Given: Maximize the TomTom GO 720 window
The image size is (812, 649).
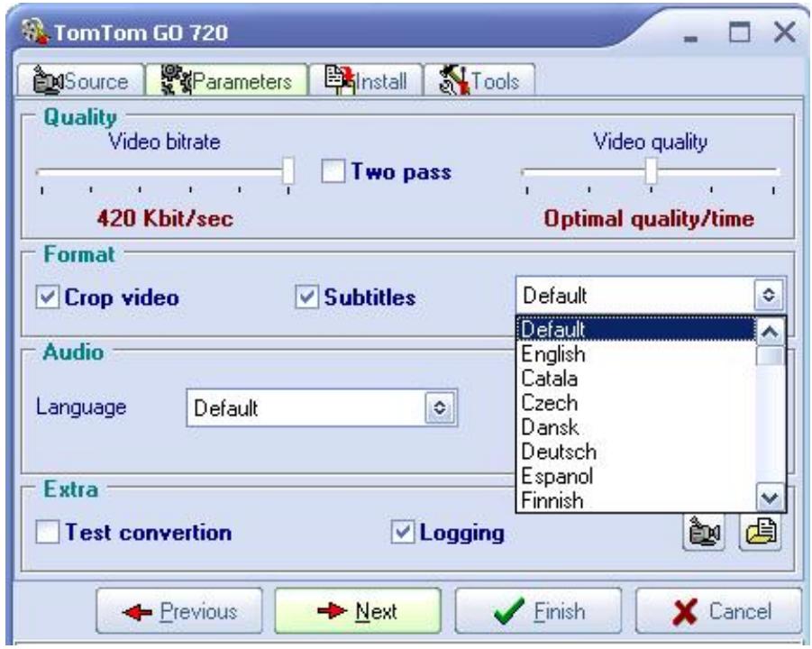Looking at the screenshot, I should point(739,32).
